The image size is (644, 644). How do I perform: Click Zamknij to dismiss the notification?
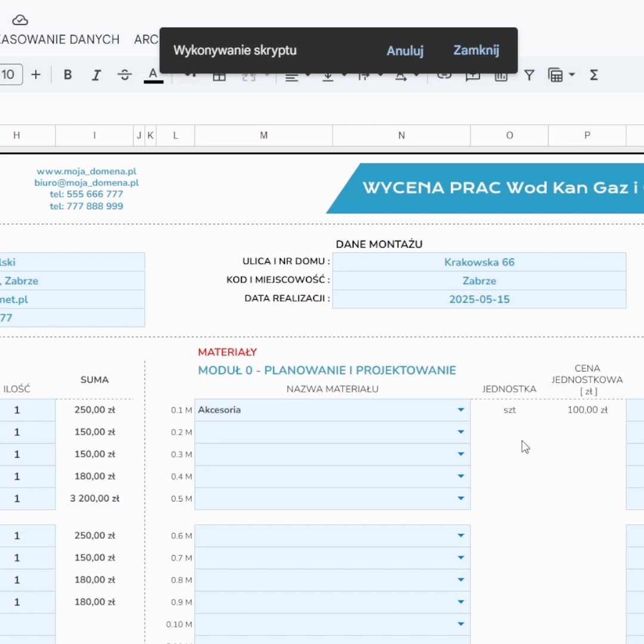point(476,50)
